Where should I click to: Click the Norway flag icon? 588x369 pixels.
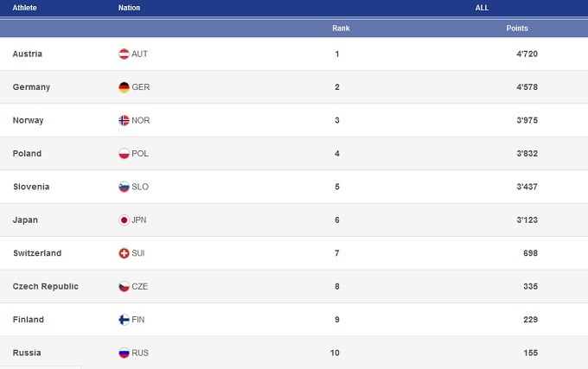point(124,121)
